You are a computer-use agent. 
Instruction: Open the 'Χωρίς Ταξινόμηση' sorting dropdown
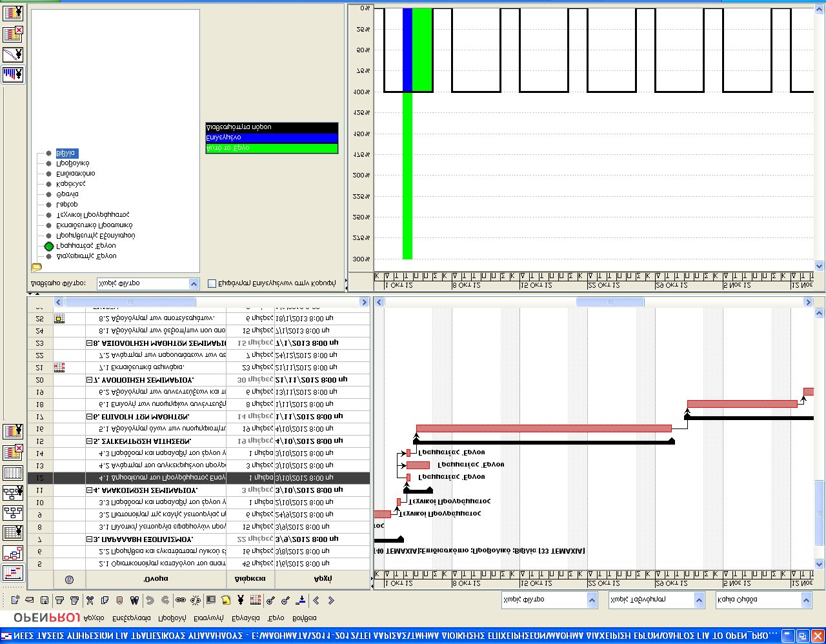tap(656, 600)
